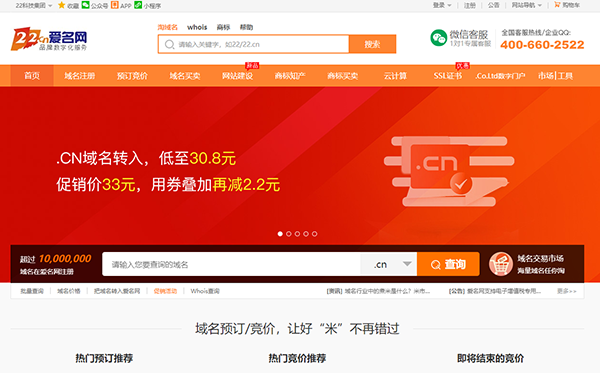Select the 商标 search tab
600x373 pixels.
point(223,27)
